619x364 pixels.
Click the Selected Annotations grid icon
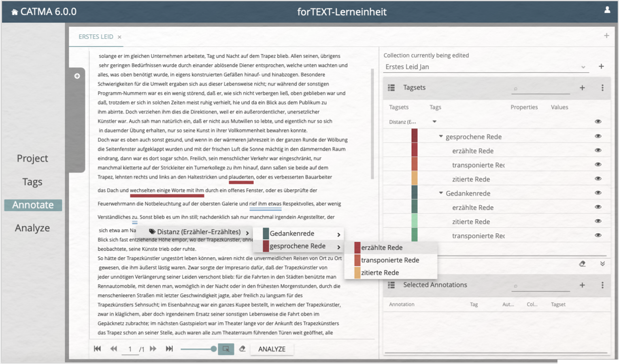[391, 285]
